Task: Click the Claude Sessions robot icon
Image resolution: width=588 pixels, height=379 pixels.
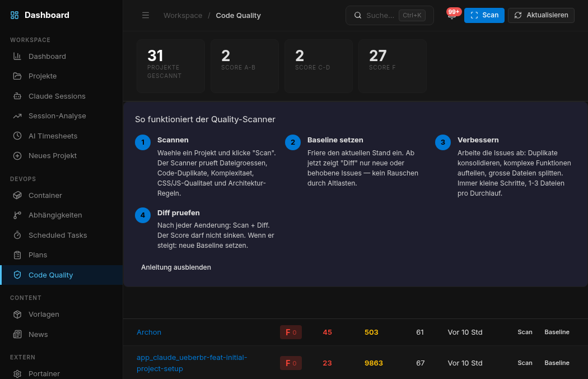Action: pos(17,96)
